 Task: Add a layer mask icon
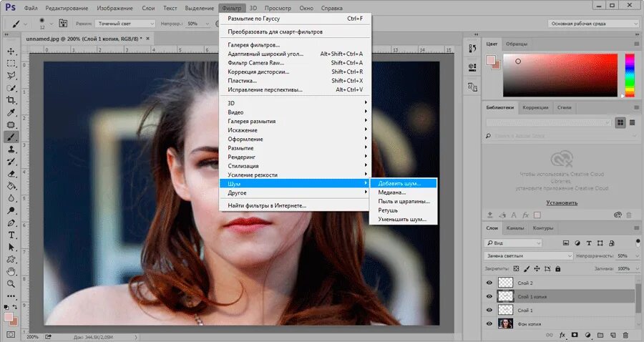coord(575,335)
